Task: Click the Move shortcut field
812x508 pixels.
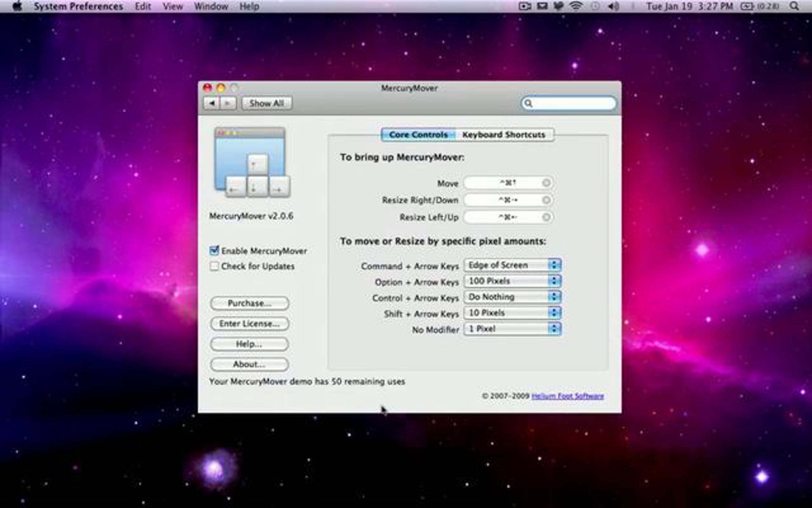Action: (x=509, y=183)
